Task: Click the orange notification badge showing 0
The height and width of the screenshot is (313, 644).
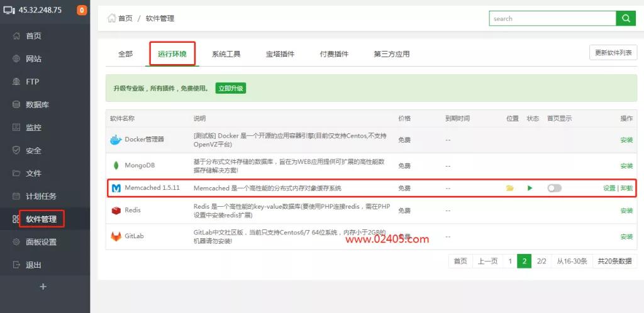Action: (82, 10)
